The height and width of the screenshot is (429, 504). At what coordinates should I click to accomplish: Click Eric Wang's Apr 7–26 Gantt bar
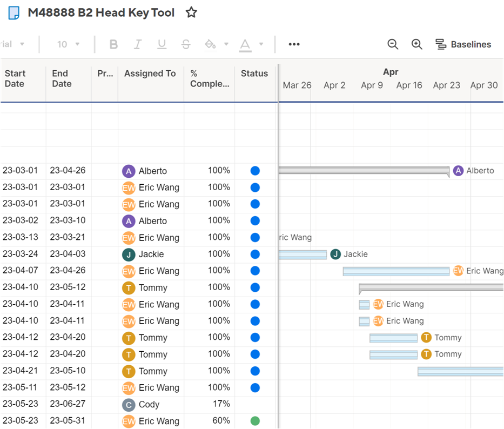coord(396,271)
